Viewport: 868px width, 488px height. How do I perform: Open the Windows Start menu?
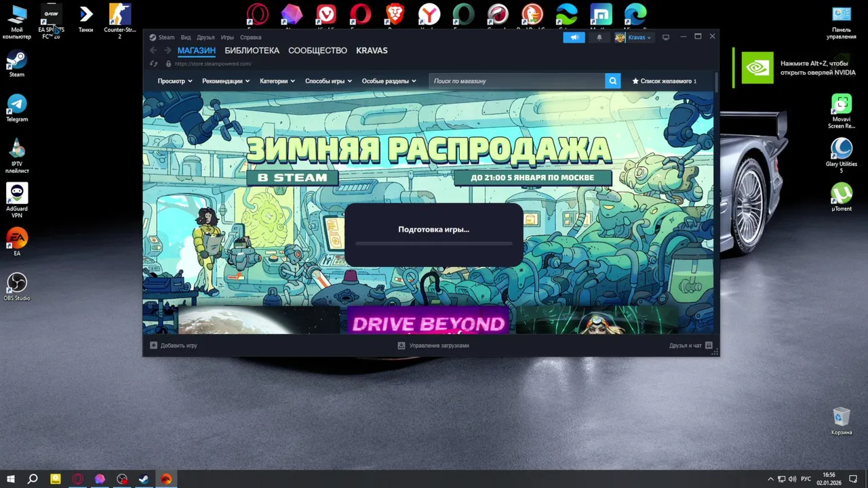click(x=11, y=479)
